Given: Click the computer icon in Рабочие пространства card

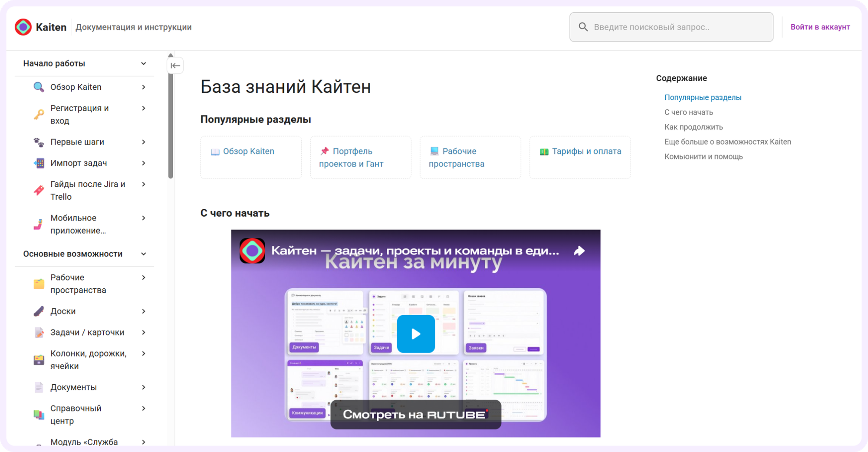Looking at the screenshot, I should click(434, 151).
